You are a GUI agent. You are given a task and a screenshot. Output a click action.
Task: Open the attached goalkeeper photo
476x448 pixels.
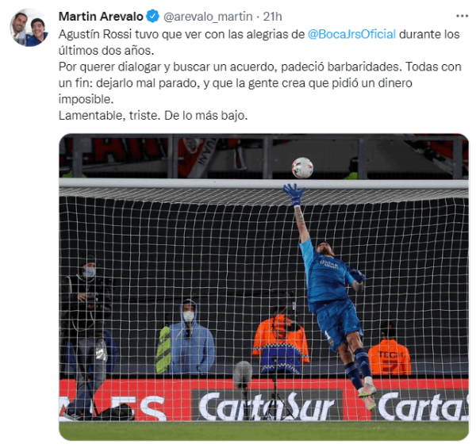tap(263, 286)
